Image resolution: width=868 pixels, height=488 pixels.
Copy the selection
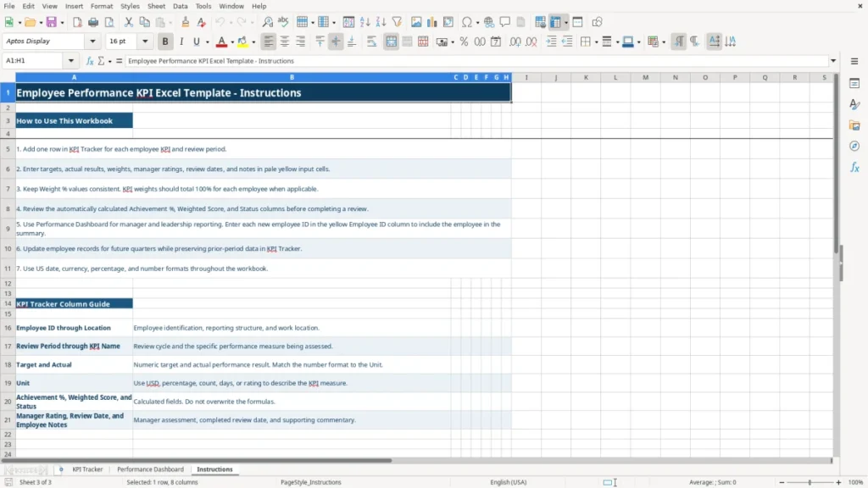pyautogui.click(x=144, y=22)
